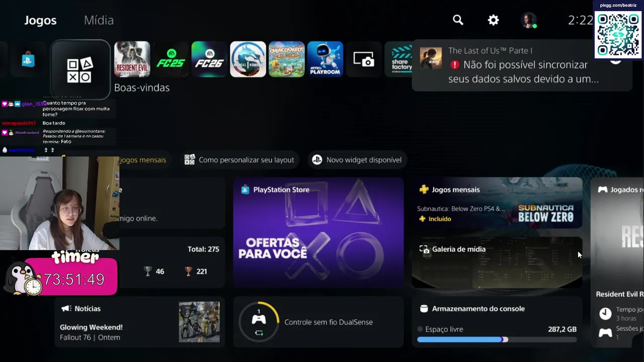Screen dimensions: 644x362
Task: Click The Last of Us notification thumbnail
Action: point(431,58)
